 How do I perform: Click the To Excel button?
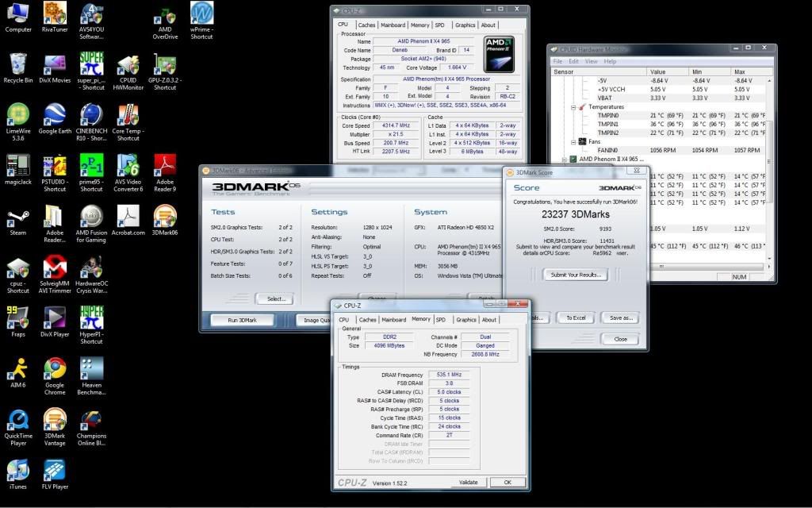pos(576,317)
